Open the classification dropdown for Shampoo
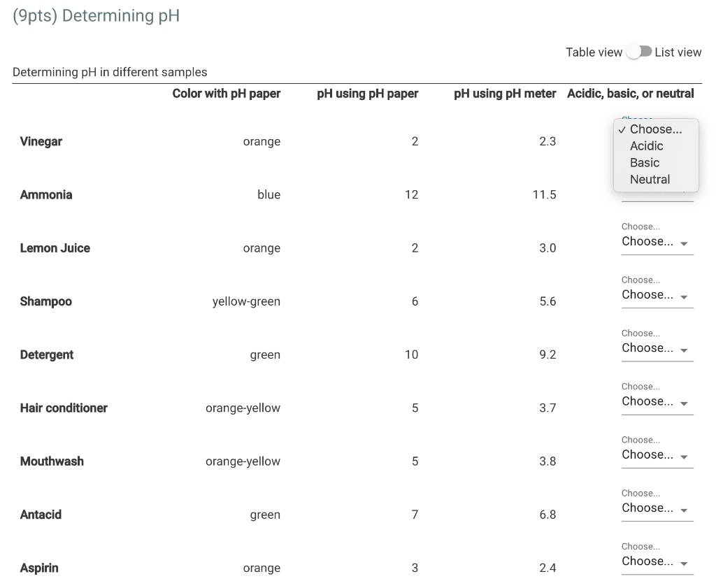This screenshot has height=588, width=716. click(650, 294)
